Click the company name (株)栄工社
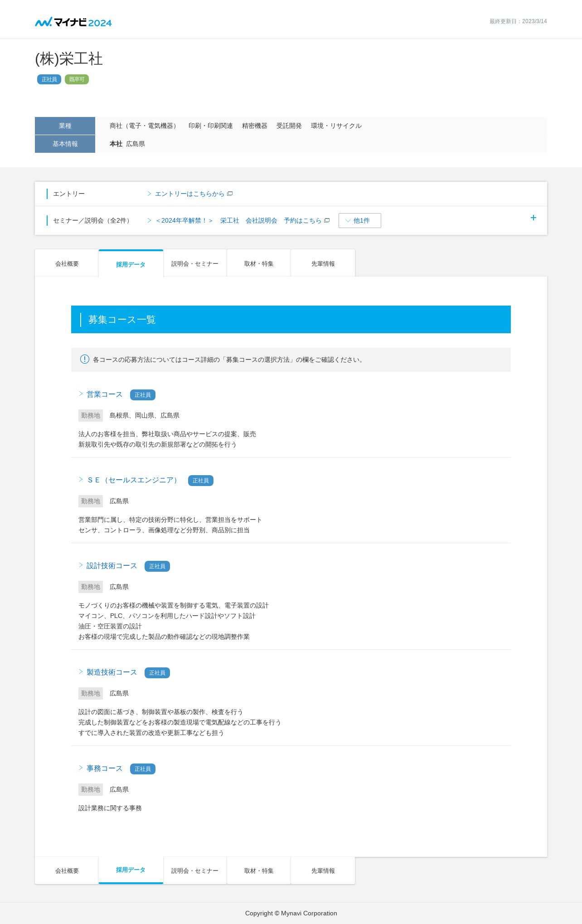Screen dimensions: 582x924 pyautogui.click(x=69, y=59)
